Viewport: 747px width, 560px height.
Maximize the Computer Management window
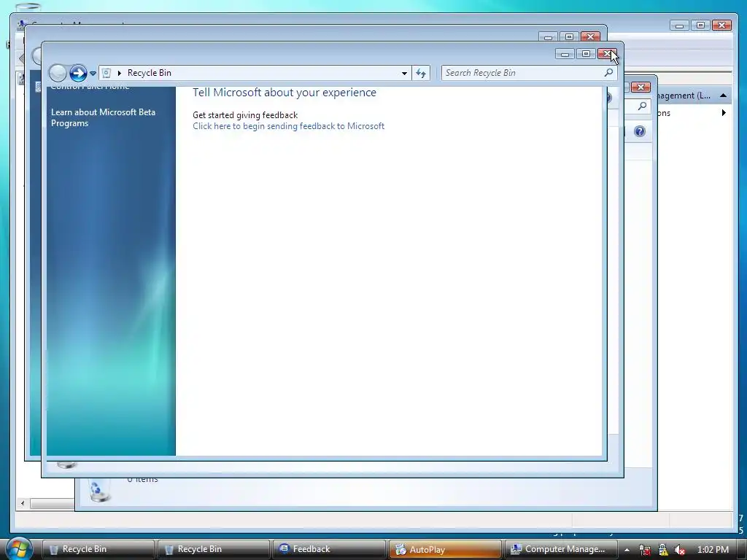click(x=701, y=26)
